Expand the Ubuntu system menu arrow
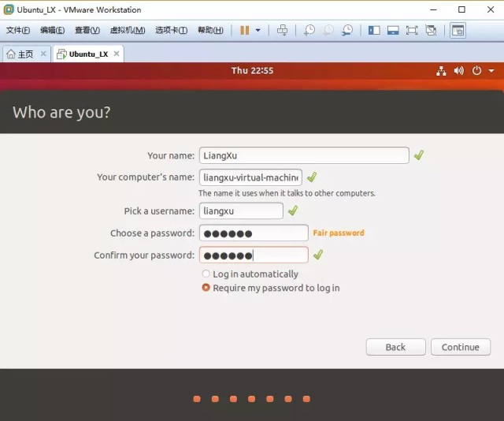The image size is (504, 421). tap(491, 71)
